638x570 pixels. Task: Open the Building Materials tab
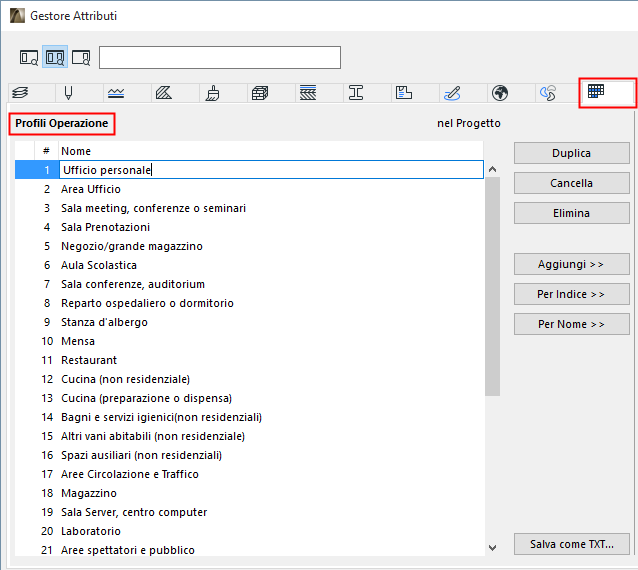[260, 93]
